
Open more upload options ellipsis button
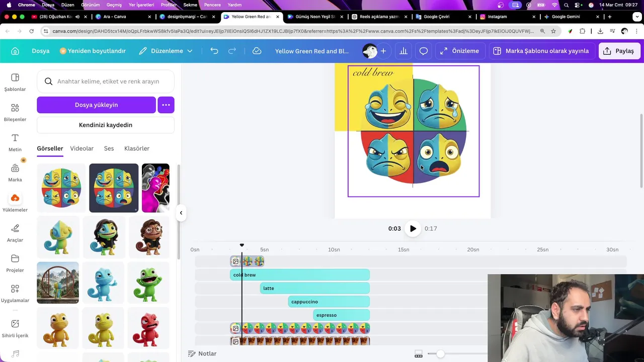[x=166, y=105]
